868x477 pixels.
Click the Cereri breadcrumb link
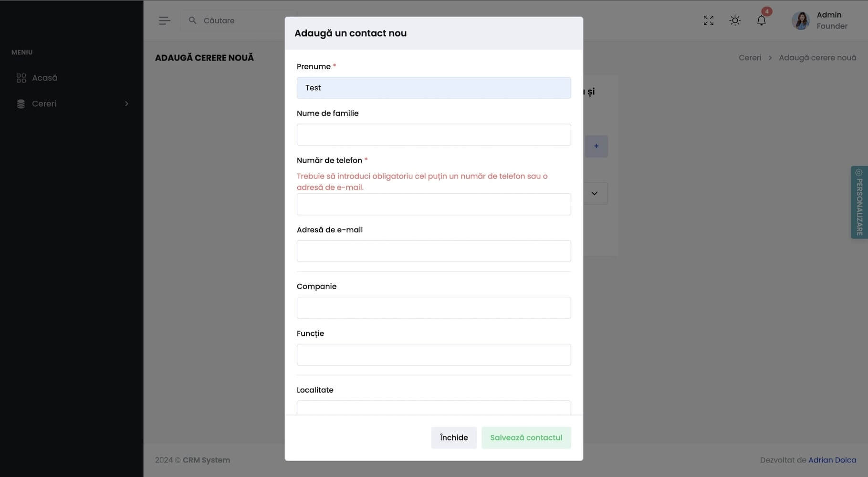[750, 58]
